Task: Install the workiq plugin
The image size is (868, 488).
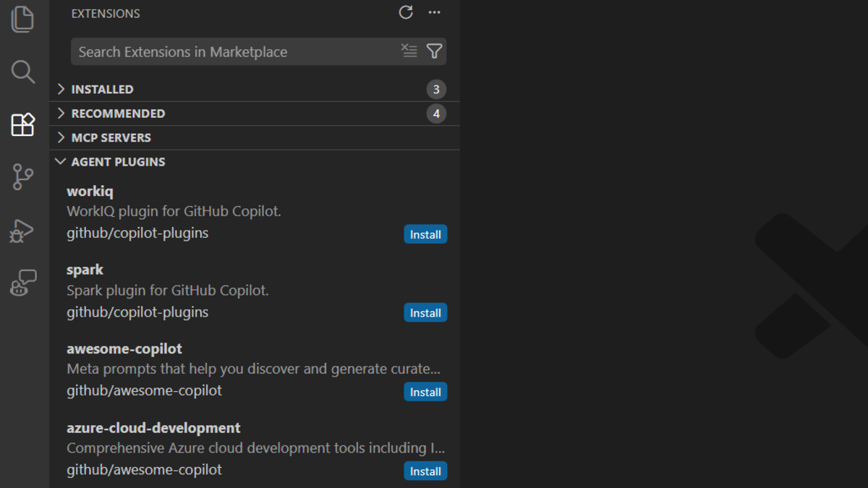Action: pyautogui.click(x=425, y=234)
